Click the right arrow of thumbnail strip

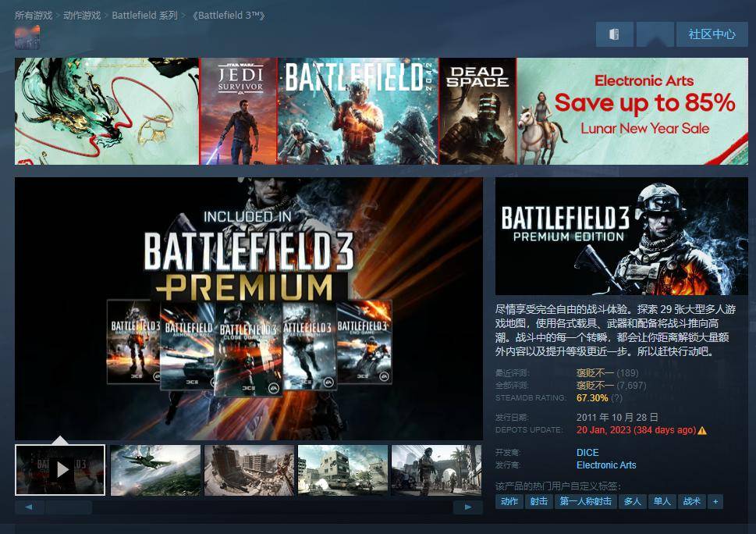467,507
